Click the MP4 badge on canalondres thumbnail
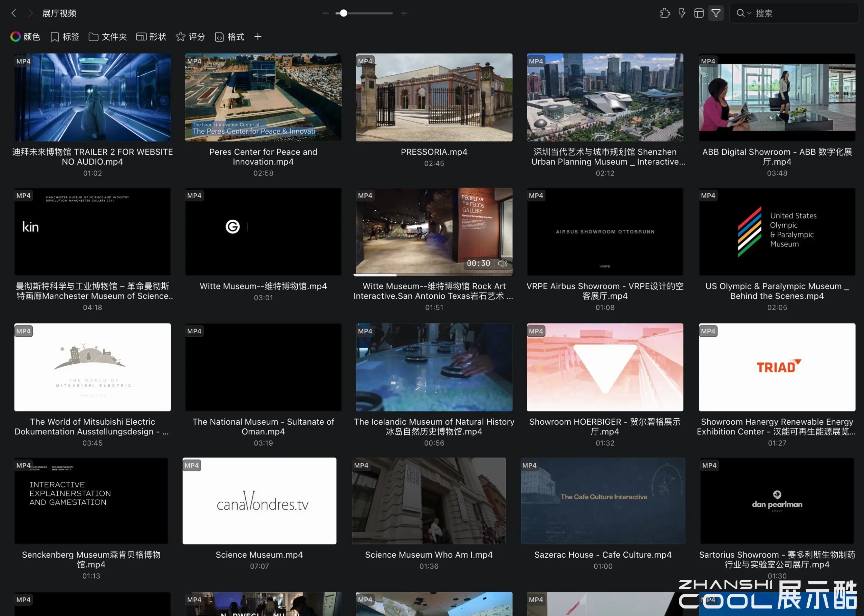 (x=192, y=466)
